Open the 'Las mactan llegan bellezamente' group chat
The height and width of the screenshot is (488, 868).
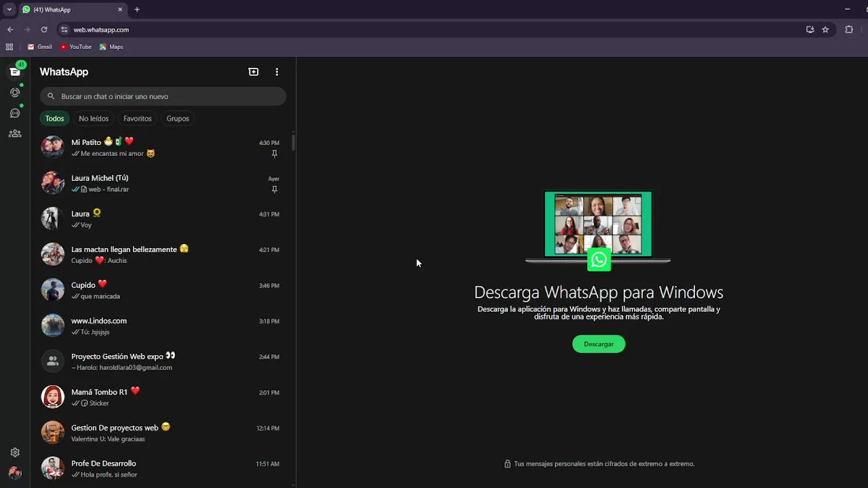click(x=163, y=255)
